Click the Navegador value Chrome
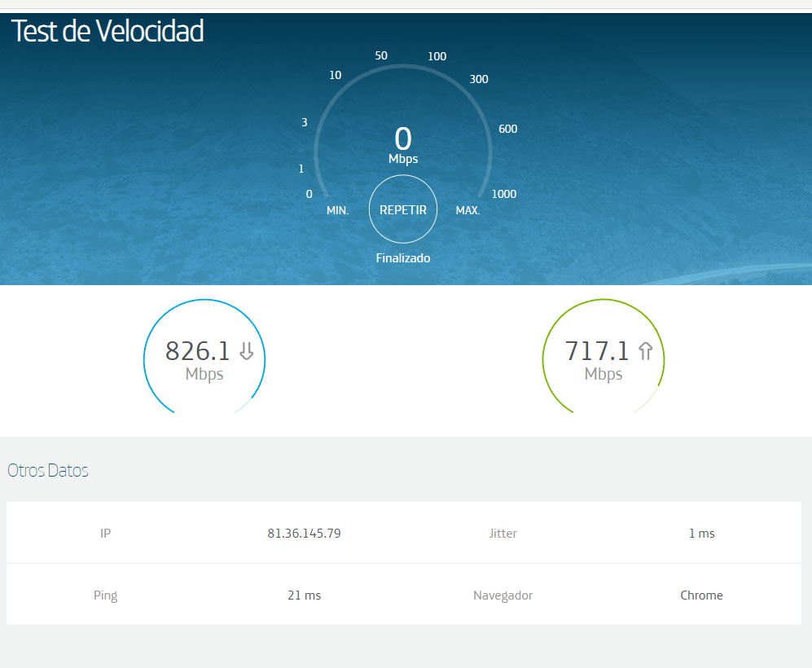This screenshot has height=668, width=812. tap(701, 595)
